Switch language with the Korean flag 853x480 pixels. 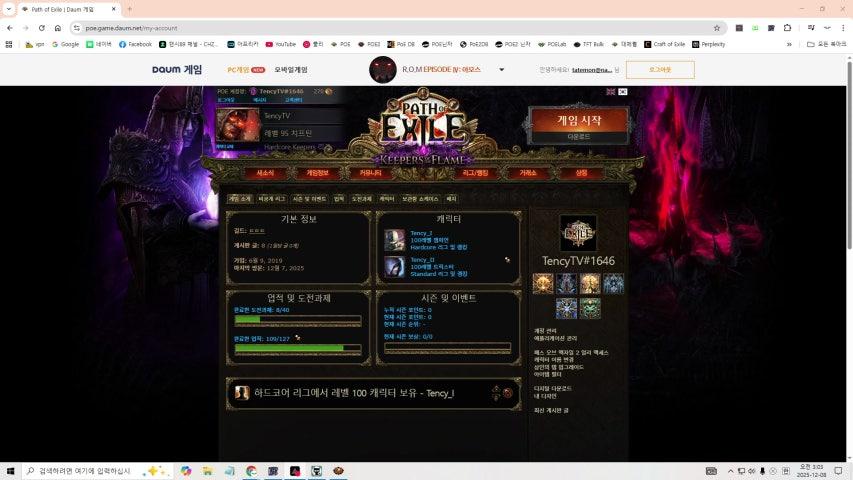(x=623, y=91)
